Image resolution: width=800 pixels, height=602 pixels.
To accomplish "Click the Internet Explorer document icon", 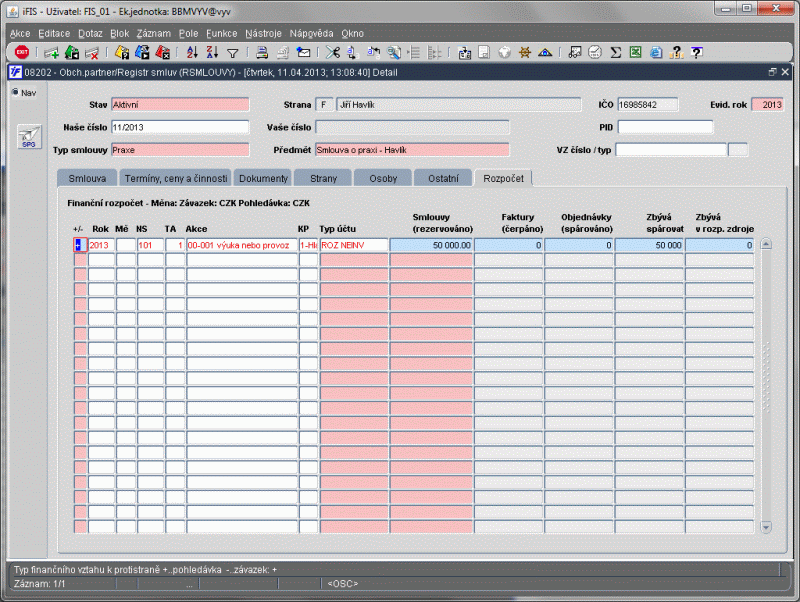I will (x=656, y=52).
